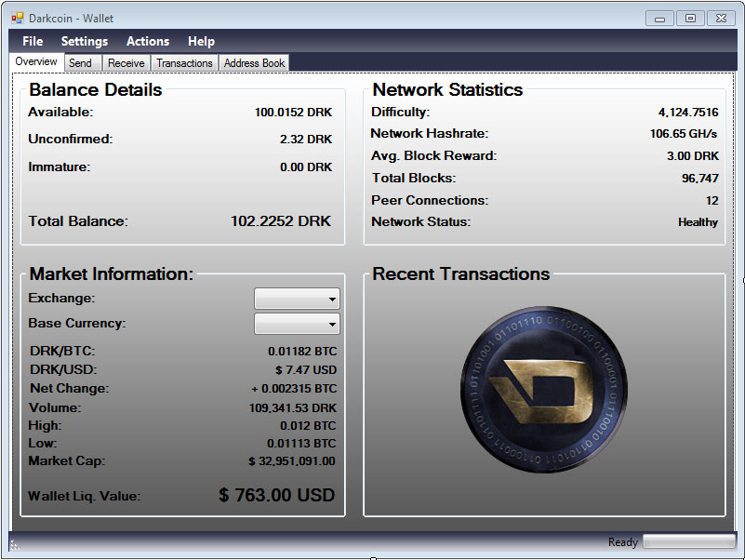The width and height of the screenshot is (745, 560).
Task: Click the Recent Transactions heading
Action: pyautogui.click(x=461, y=274)
